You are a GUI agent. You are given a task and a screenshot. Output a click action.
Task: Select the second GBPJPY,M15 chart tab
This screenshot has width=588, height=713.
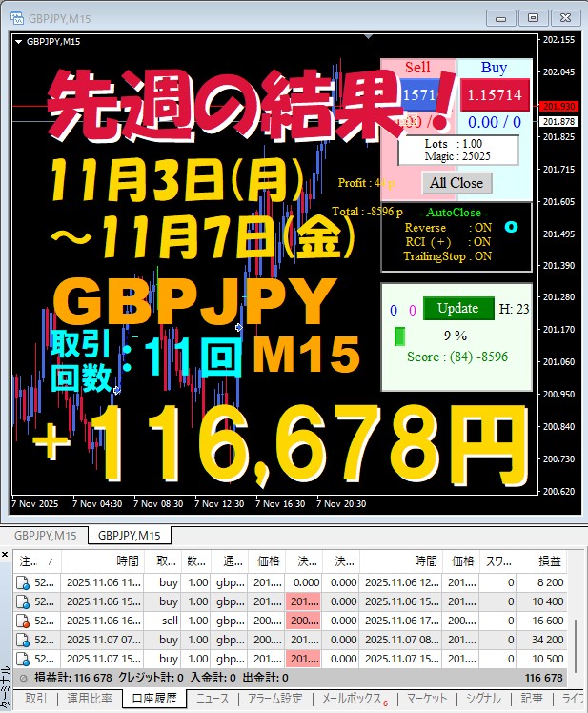click(x=130, y=535)
